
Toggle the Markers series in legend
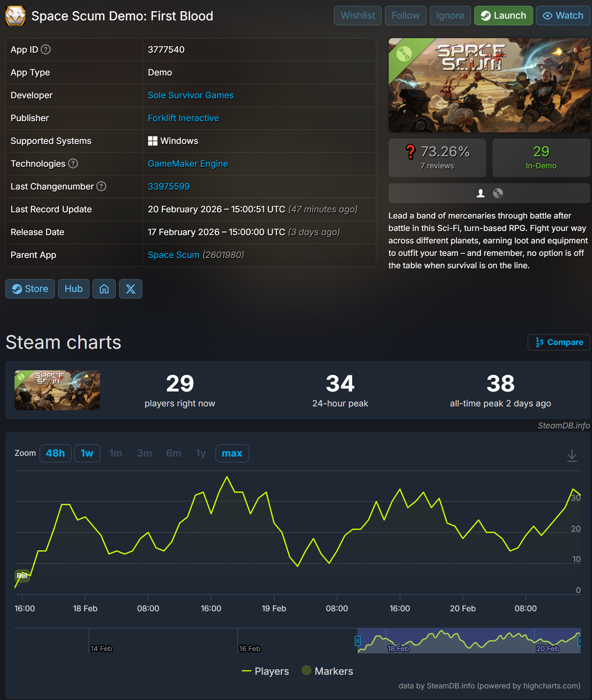(x=327, y=671)
